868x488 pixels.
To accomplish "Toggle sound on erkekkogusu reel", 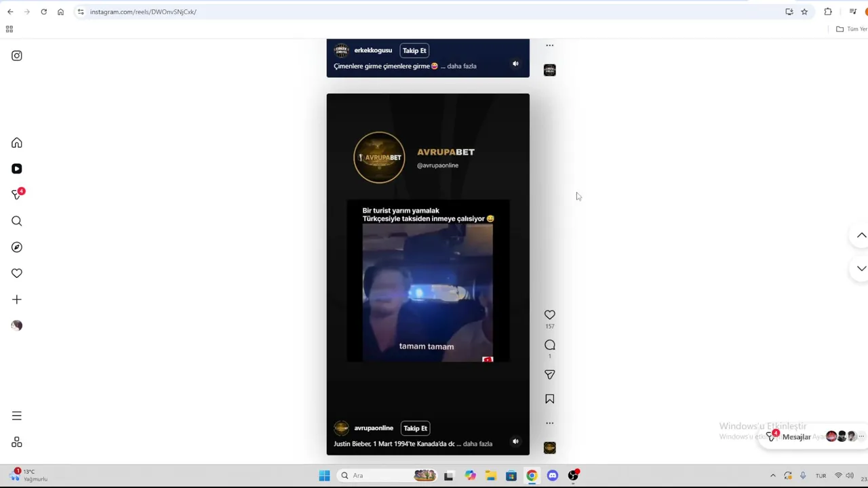I will 515,64.
